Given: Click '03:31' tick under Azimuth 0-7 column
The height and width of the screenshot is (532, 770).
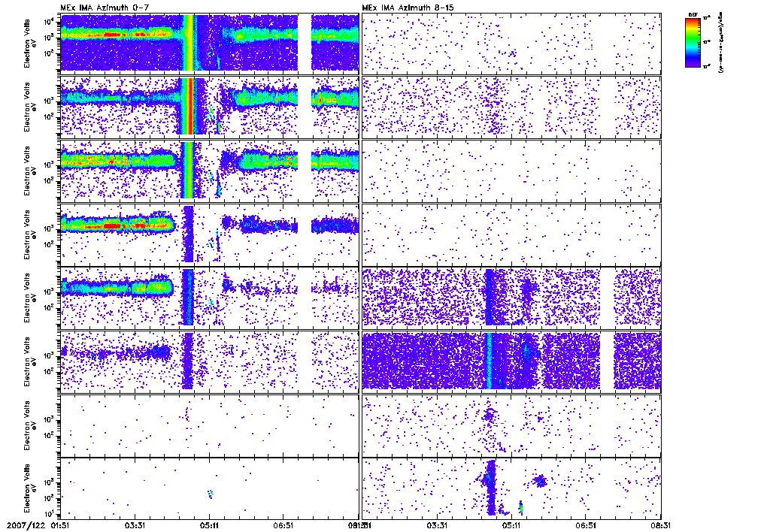Looking at the screenshot, I should click(135, 526).
